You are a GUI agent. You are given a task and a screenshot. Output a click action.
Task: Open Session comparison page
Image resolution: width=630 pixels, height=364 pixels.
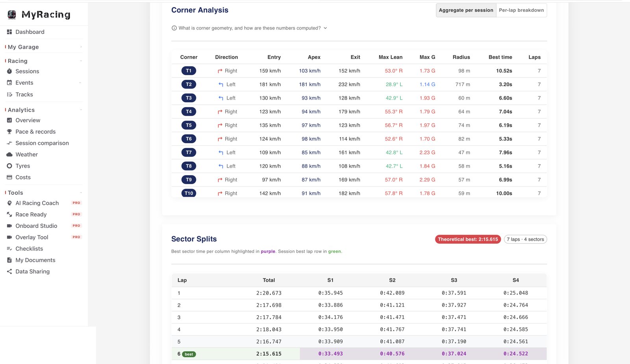42,143
